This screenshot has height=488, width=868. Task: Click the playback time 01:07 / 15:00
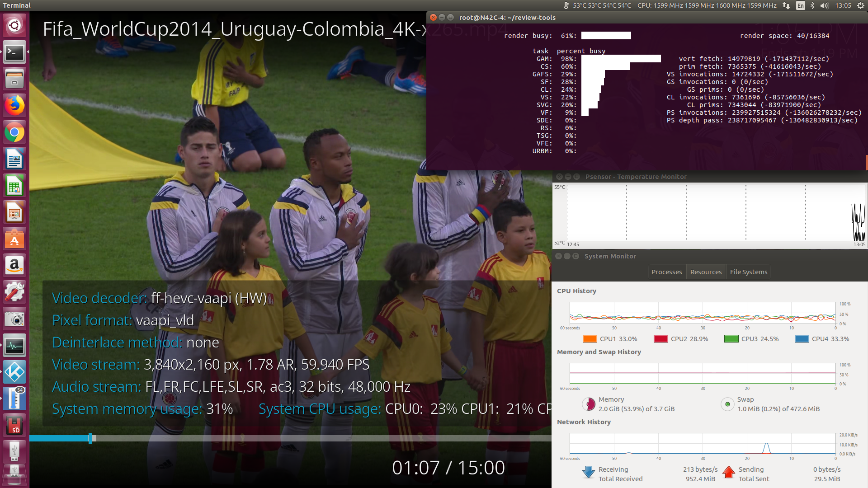448,468
